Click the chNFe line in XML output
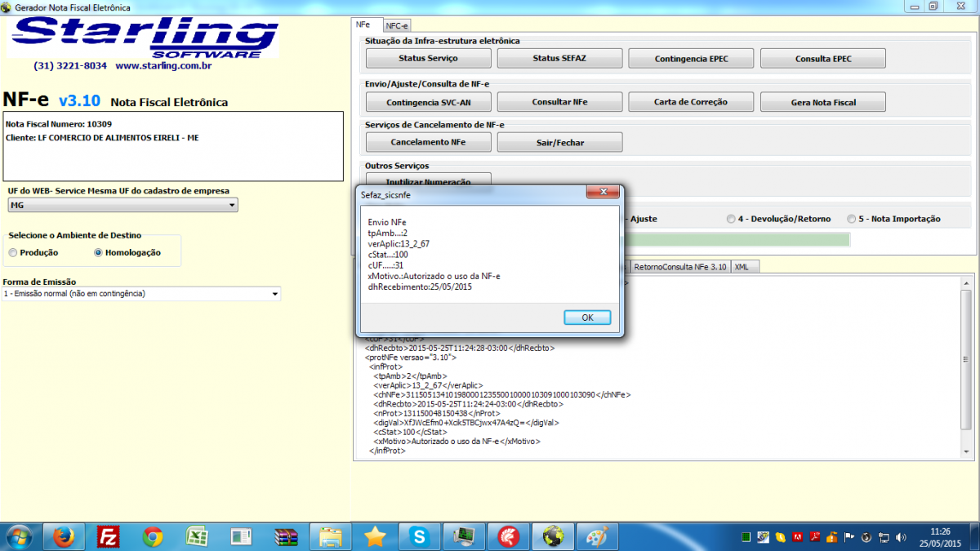980x551 pixels. coord(501,394)
